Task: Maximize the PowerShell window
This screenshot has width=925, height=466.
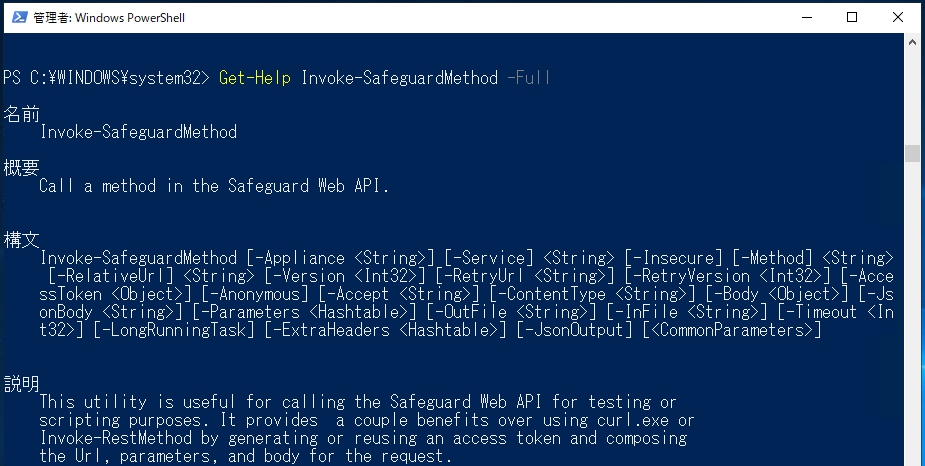Action: (x=852, y=17)
